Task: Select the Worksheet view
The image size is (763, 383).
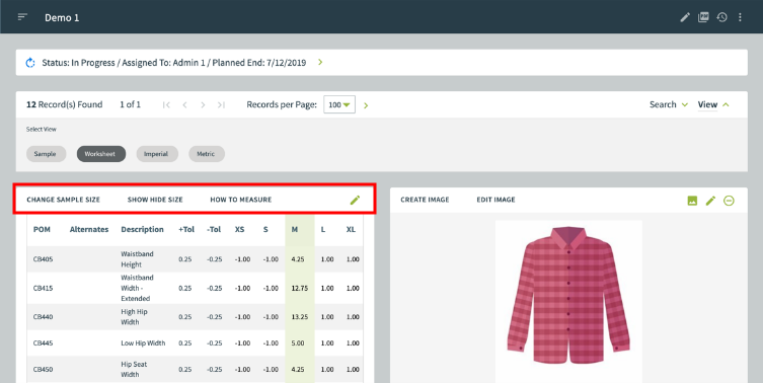Action: 101,154
